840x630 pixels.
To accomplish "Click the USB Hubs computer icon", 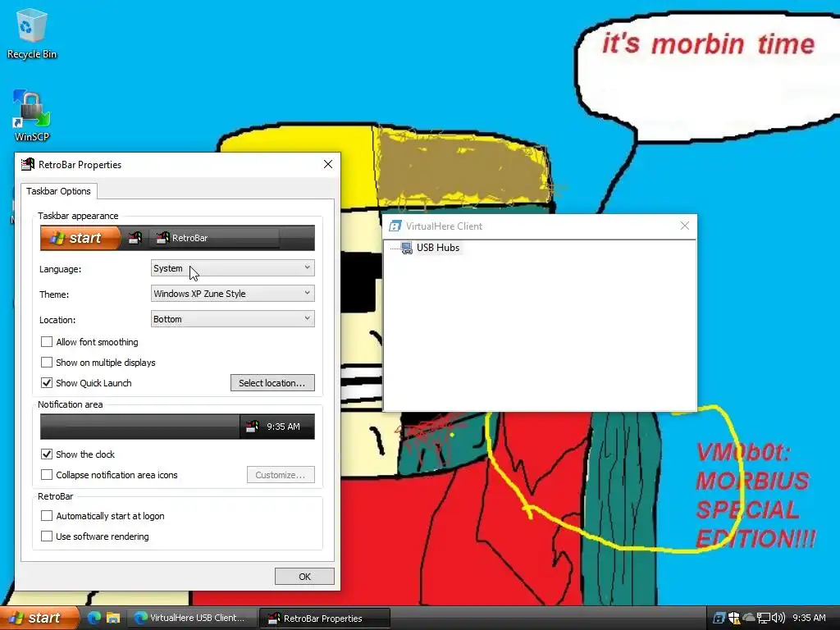I will [407, 248].
